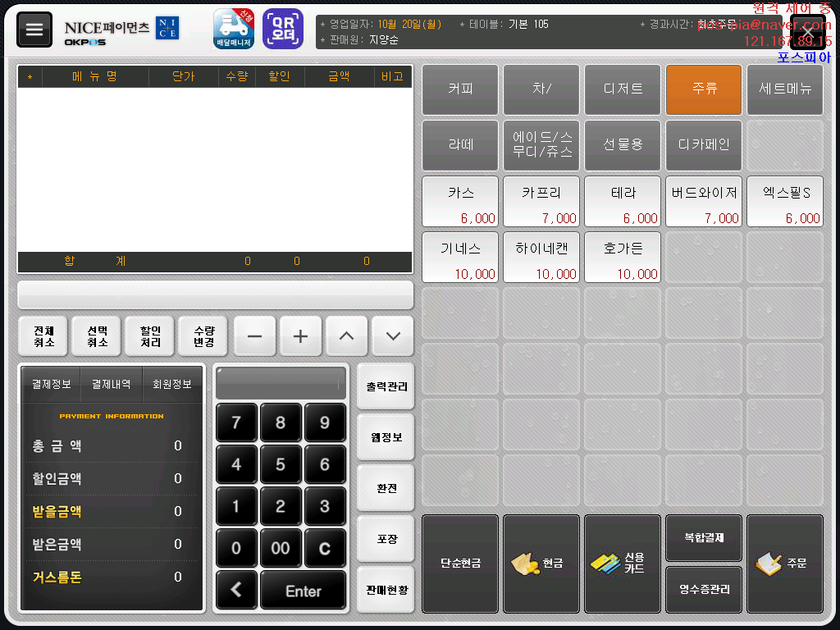Open the delivery manager (배달매니저) icon

[x=234, y=30]
